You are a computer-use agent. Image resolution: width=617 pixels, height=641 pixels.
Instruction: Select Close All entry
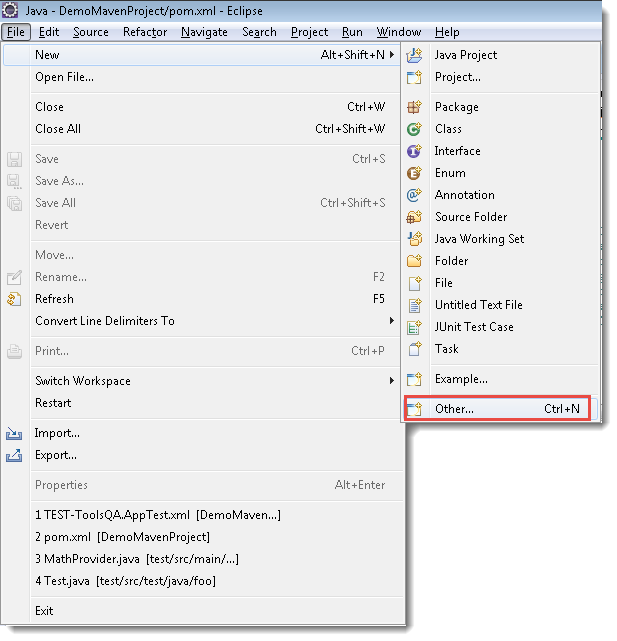click(x=203, y=130)
